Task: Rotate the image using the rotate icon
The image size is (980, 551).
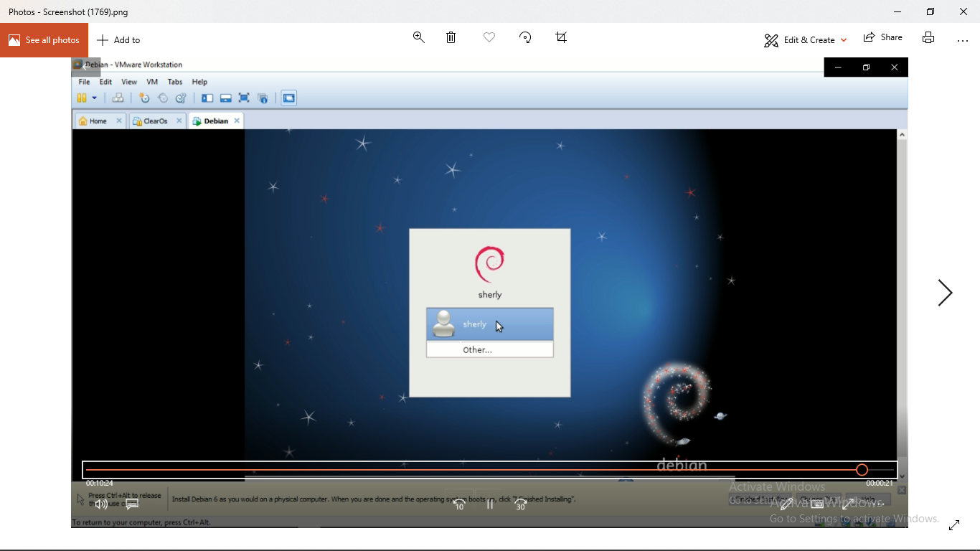Action: coord(525,37)
